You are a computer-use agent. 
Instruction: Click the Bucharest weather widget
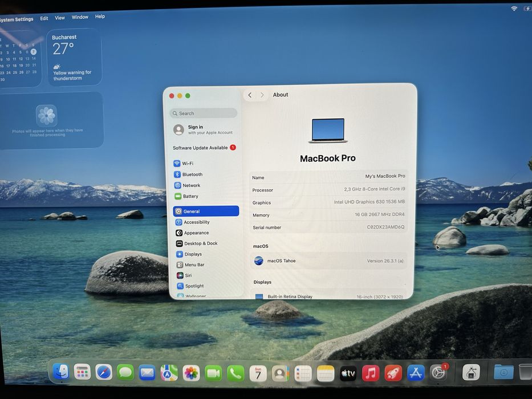(74, 57)
